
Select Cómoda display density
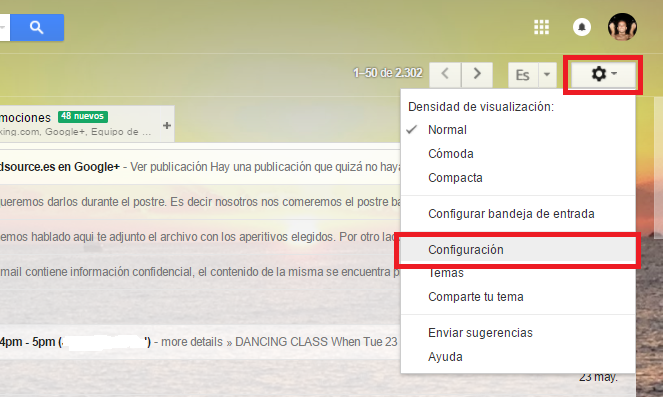point(518,153)
